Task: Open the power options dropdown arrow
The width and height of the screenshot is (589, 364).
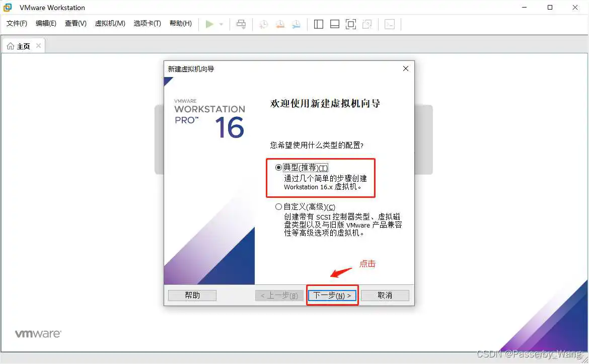Action: (x=221, y=24)
